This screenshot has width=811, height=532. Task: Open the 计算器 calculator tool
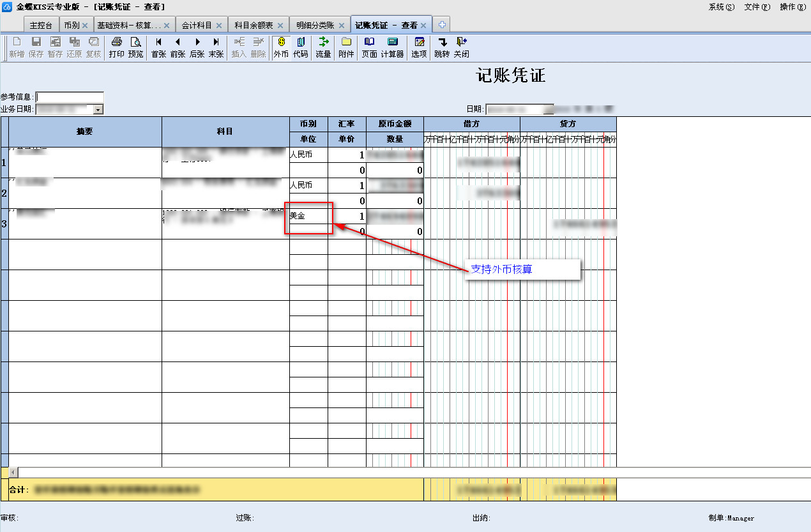tap(392, 47)
